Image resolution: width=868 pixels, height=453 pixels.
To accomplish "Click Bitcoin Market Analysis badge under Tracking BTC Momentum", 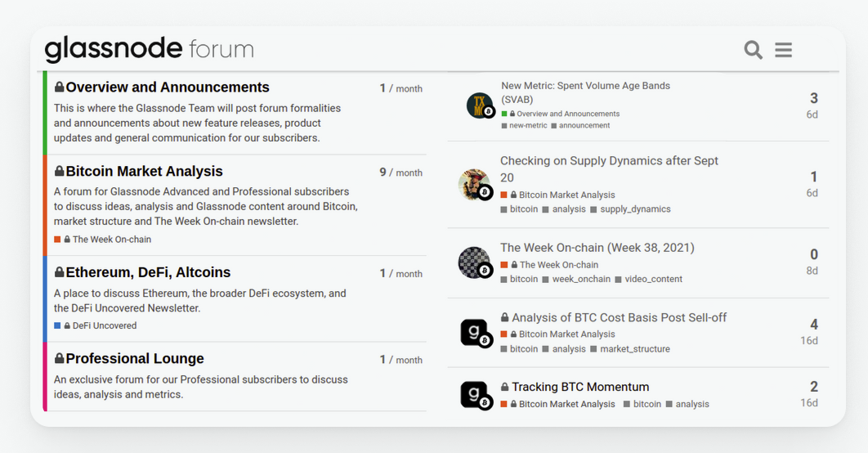I will (558, 404).
